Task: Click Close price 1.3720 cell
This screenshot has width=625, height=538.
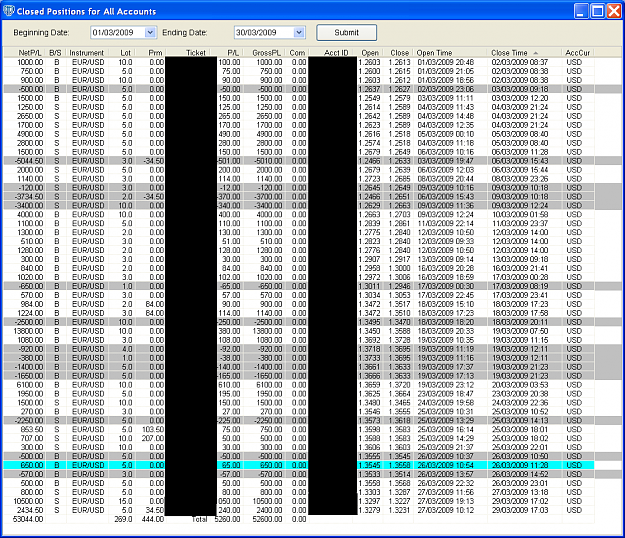Action: click(399, 385)
